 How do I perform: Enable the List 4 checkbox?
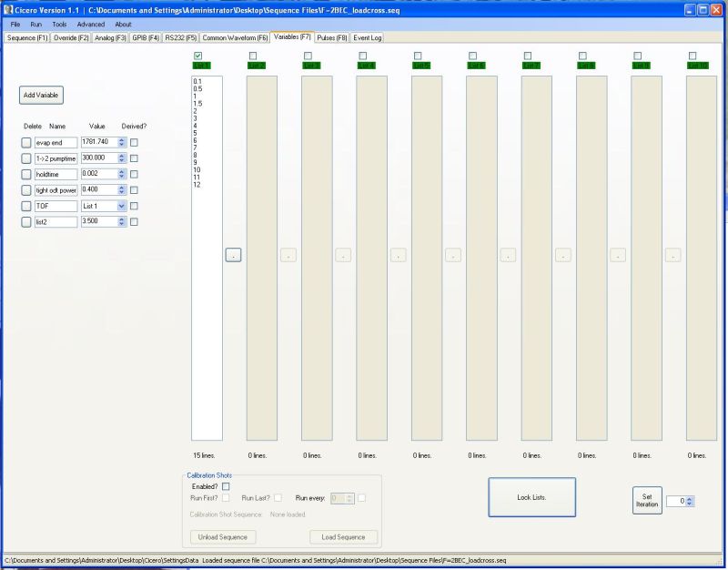tap(363, 56)
